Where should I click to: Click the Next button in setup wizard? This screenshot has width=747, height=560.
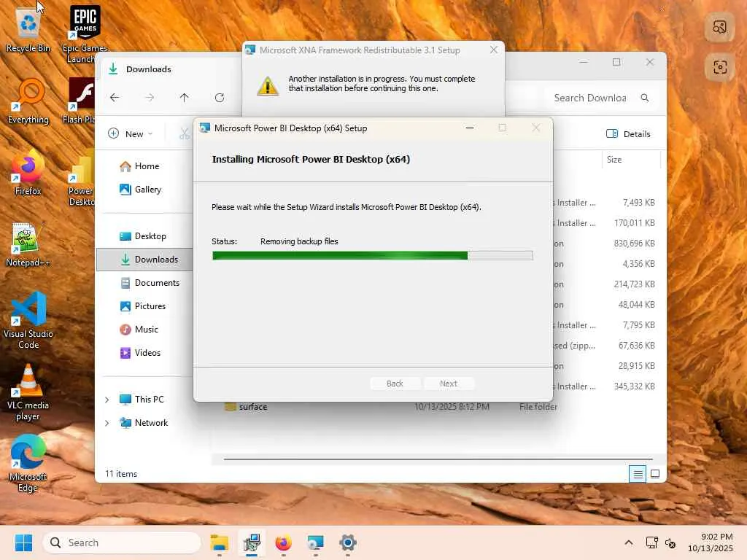click(449, 384)
